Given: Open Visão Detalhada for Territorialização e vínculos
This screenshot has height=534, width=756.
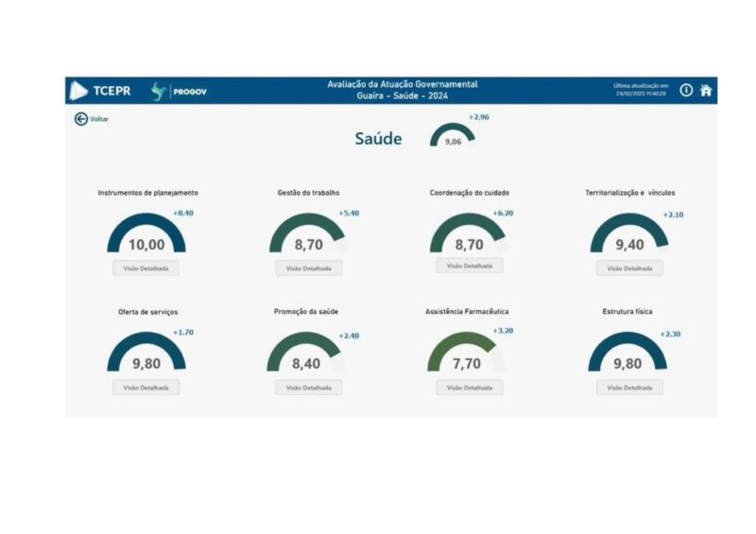Looking at the screenshot, I should coord(629,268).
